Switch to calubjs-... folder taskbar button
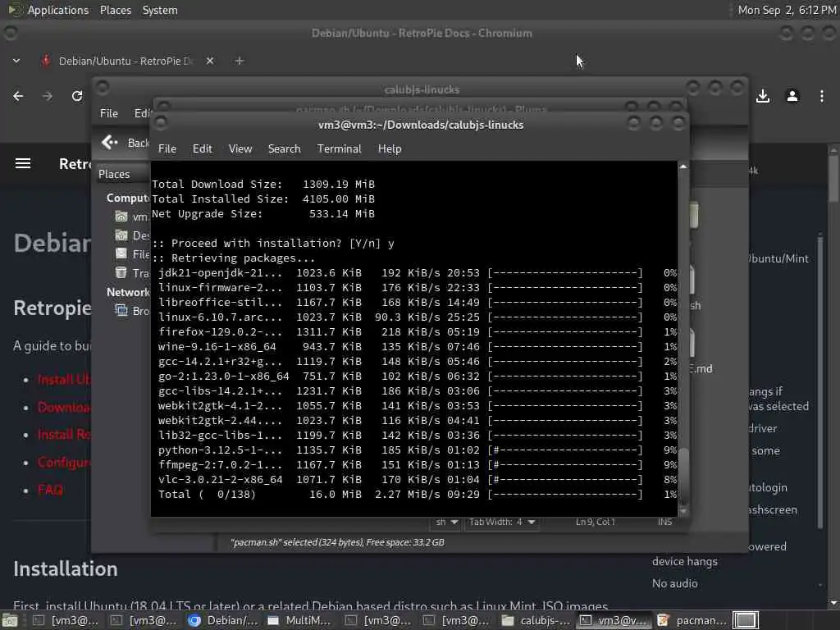This screenshot has height=630, width=840. (536, 620)
